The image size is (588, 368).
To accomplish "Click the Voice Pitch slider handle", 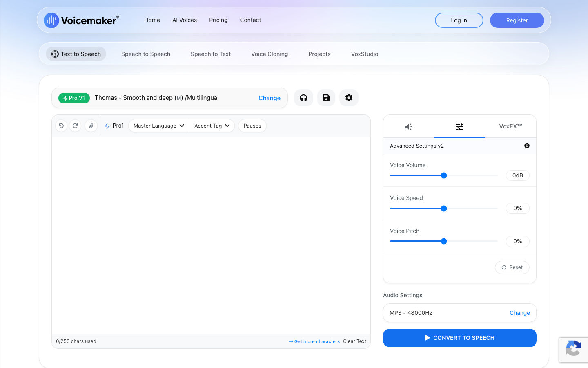I will 444,241.
